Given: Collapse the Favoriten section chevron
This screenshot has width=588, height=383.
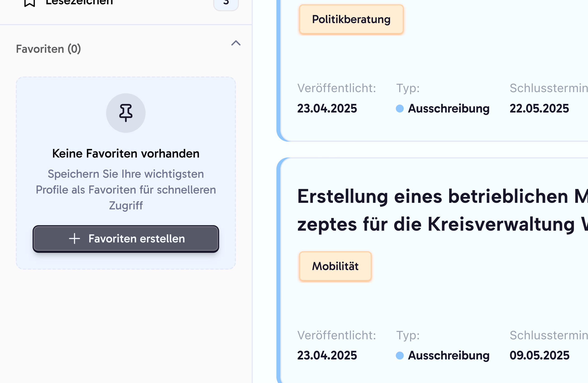Looking at the screenshot, I should click(236, 43).
